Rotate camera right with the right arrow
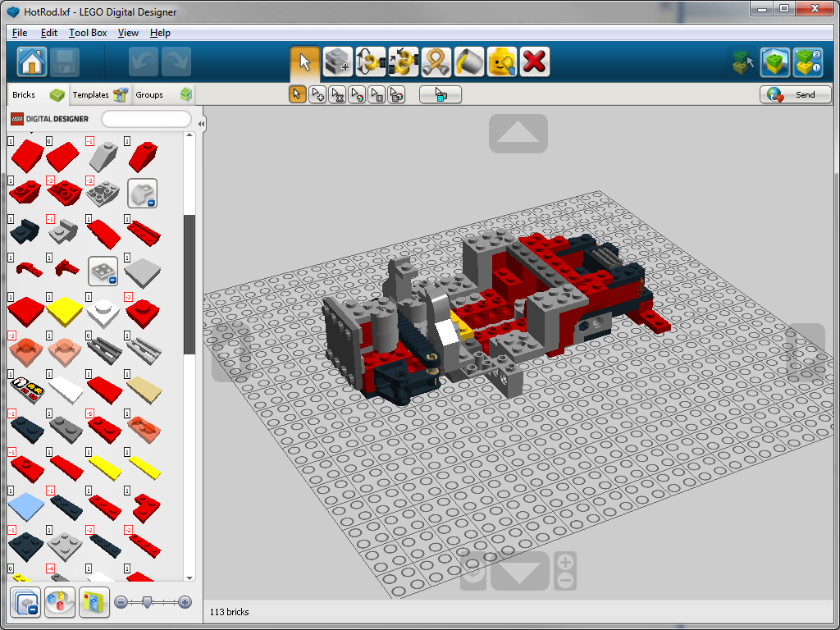The image size is (840, 630). [806, 353]
